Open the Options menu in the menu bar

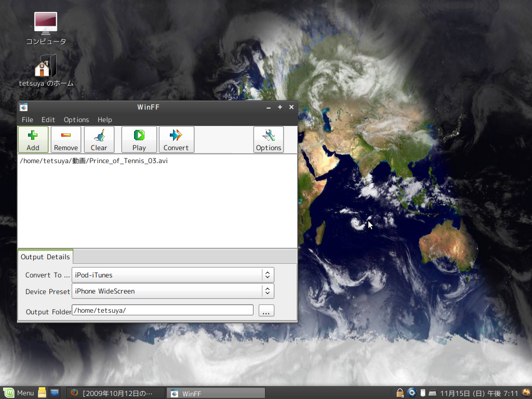[x=76, y=119]
